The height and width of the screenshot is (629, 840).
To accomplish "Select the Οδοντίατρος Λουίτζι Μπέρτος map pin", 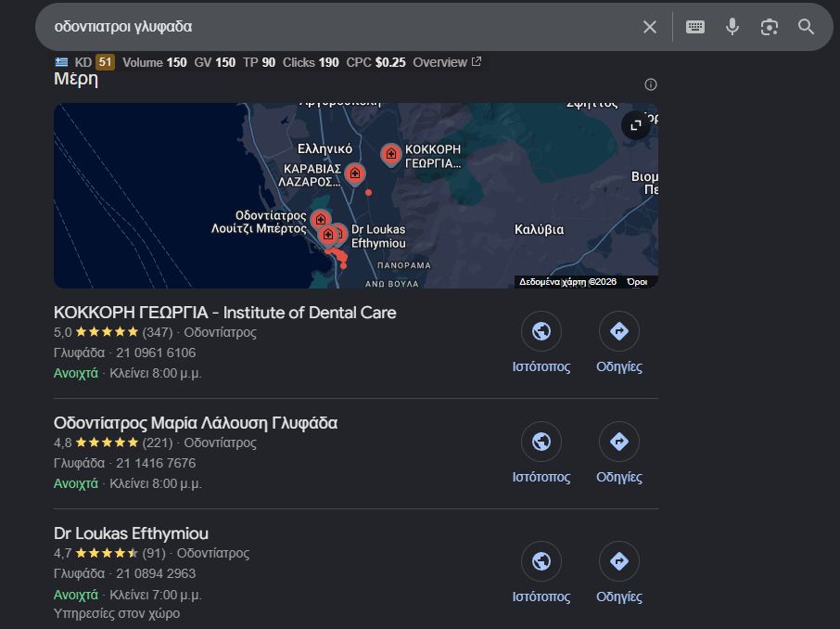I will [321, 220].
